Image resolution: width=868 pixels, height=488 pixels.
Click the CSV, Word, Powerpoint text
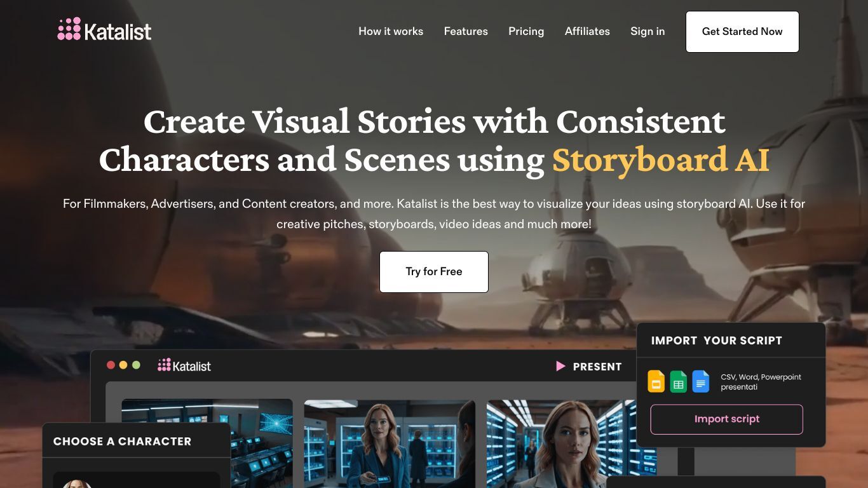point(761,382)
